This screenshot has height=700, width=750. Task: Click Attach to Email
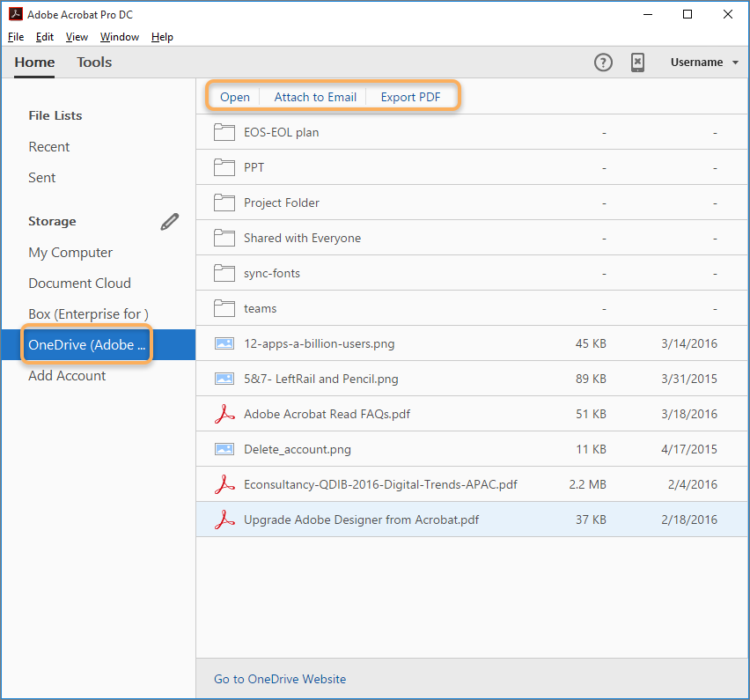tap(315, 97)
